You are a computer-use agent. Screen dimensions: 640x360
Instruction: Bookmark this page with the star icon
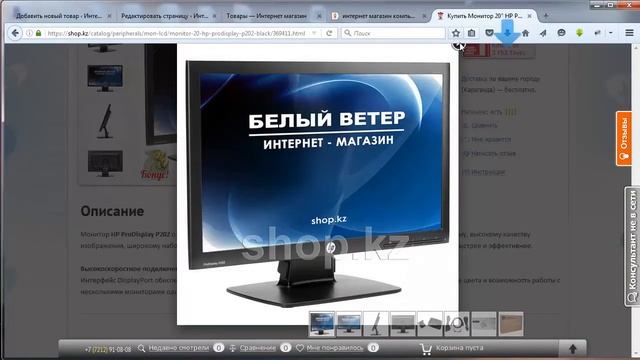coord(456,33)
